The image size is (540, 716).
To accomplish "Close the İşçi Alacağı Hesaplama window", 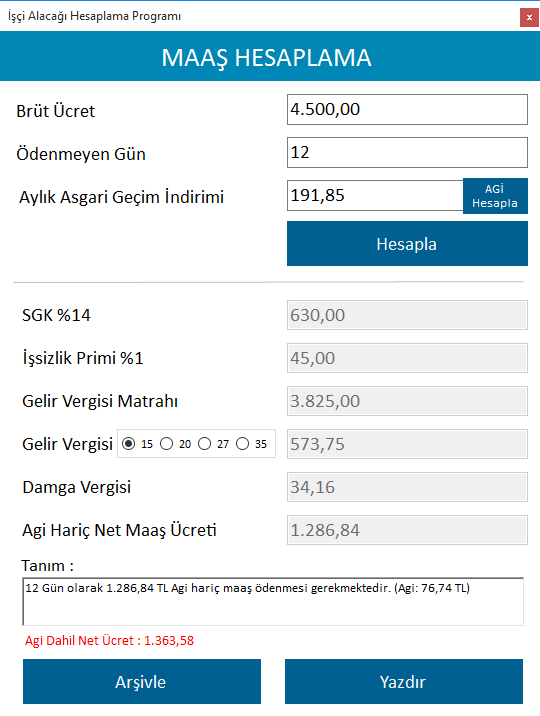I will coord(529,17).
